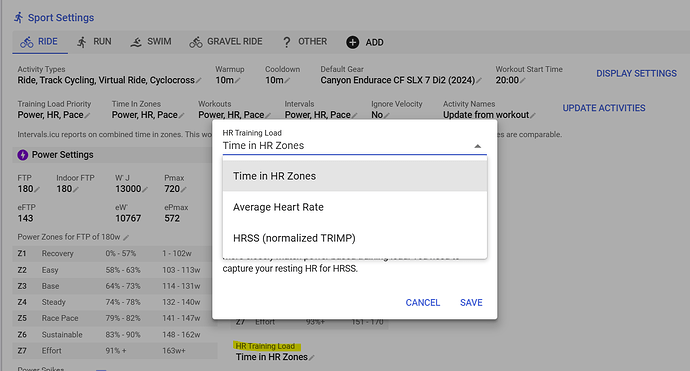Click the purple Power Settings lightning icon
Screen dimensions: 690x371
[x=22, y=155]
